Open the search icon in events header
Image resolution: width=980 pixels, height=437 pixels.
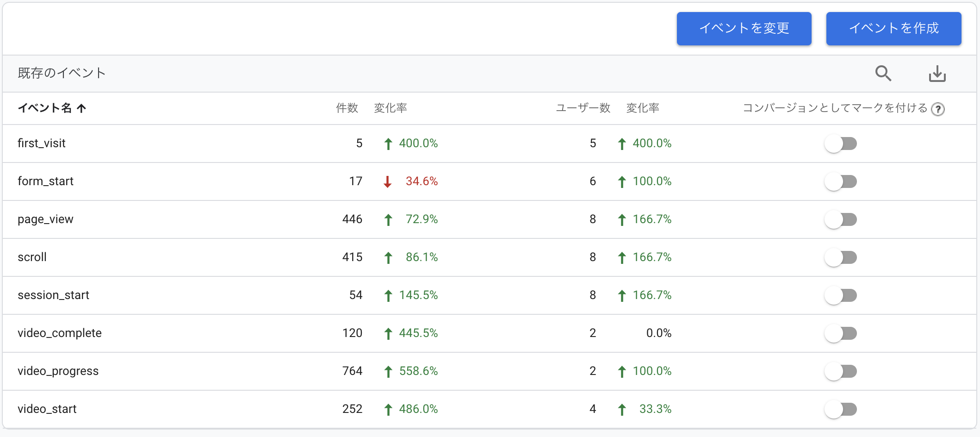[883, 73]
